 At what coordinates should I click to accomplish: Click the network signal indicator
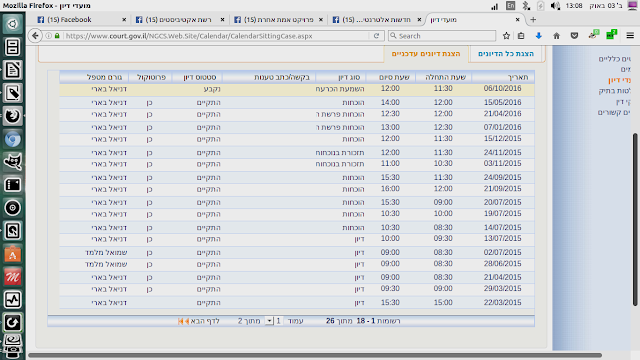click(494, 6)
